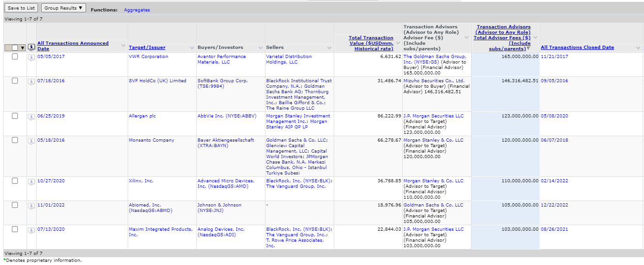Open the Aggregates functions link
This screenshot has height=265, width=644.
click(x=137, y=10)
